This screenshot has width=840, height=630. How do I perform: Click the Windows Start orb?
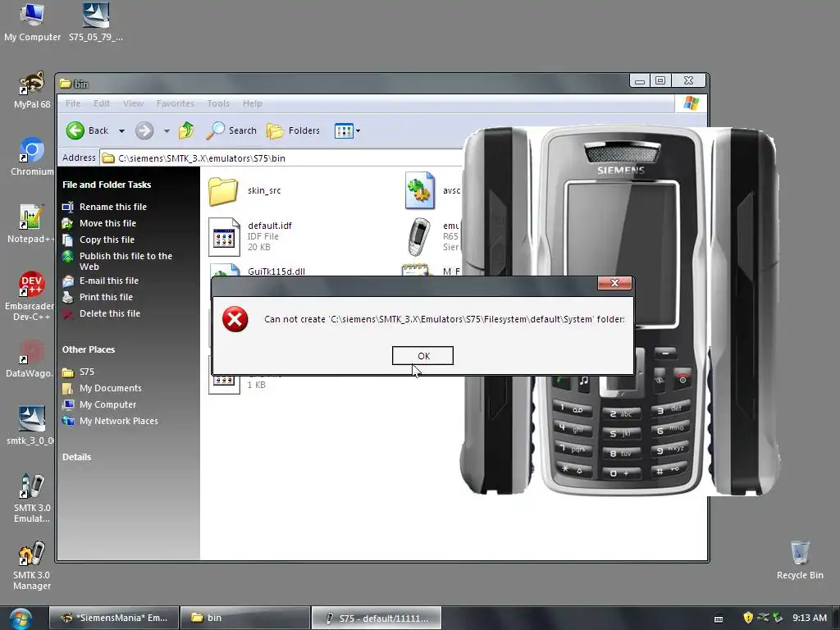click(x=21, y=618)
